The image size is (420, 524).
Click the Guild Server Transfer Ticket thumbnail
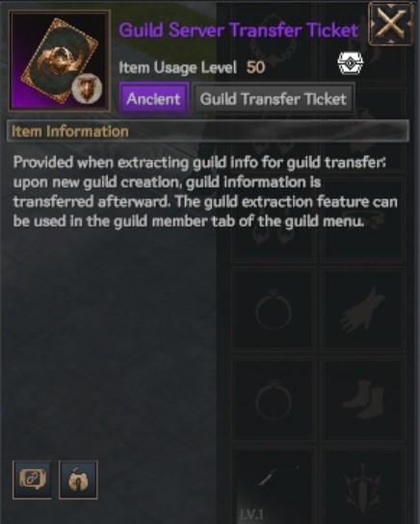pyautogui.click(x=60, y=61)
